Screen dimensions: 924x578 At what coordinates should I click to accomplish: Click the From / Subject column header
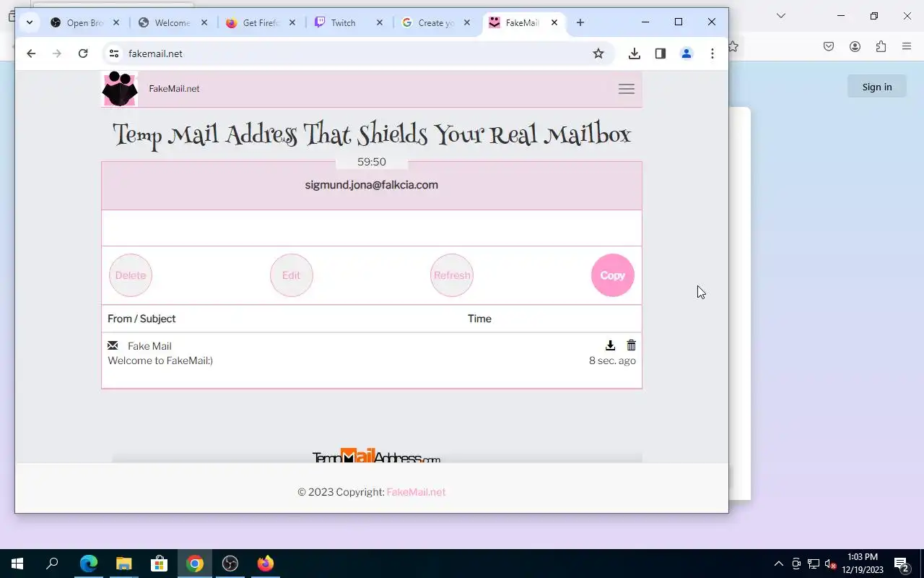point(141,319)
